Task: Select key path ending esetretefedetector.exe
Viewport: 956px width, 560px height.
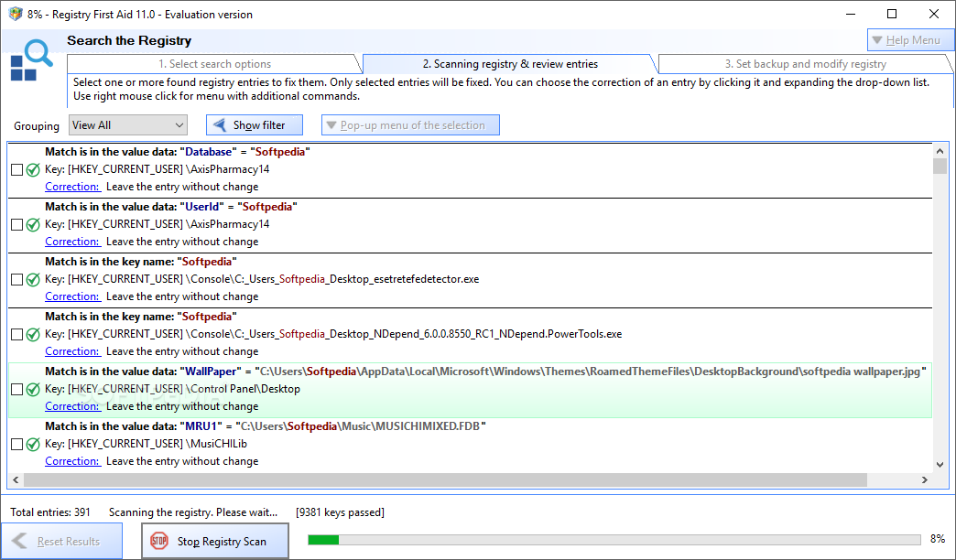Action: (x=262, y=279)
